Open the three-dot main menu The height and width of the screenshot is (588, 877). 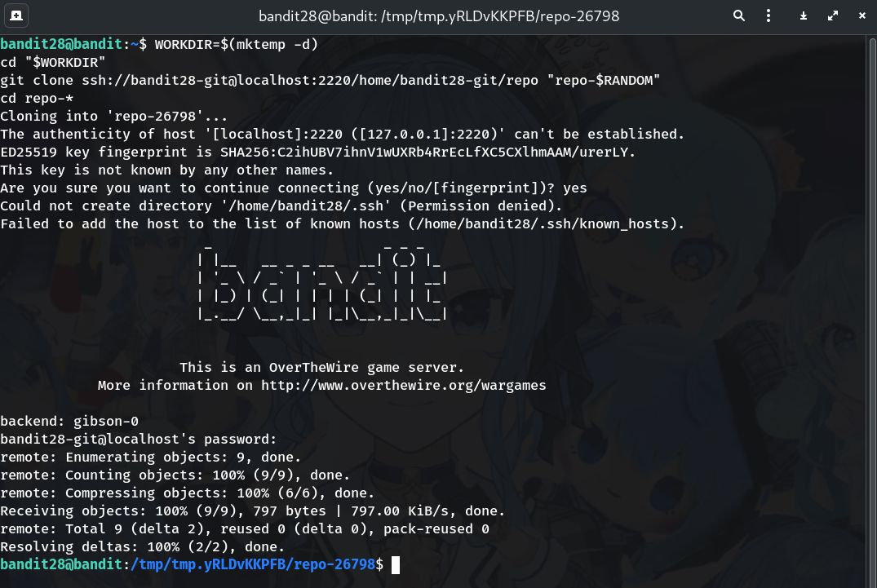768,15
